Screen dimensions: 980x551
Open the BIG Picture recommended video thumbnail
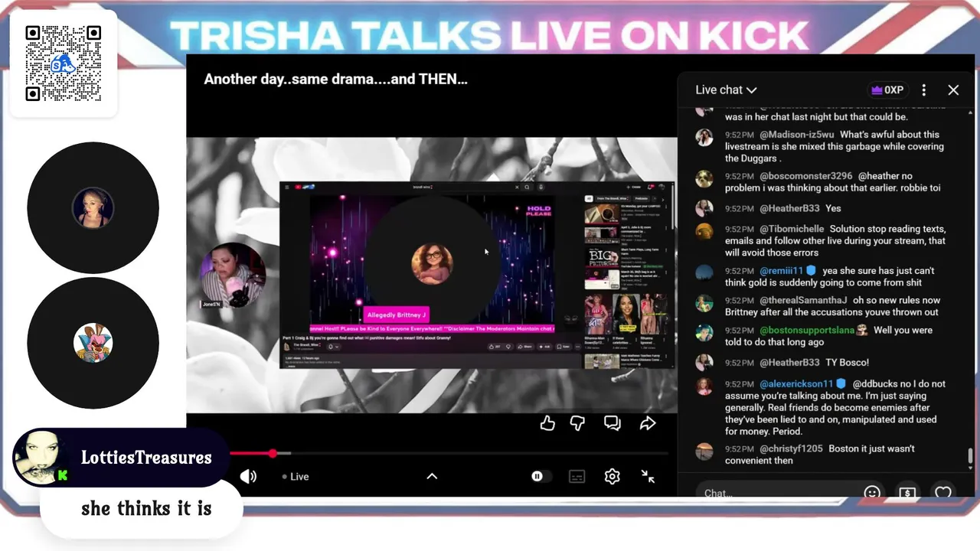tap(602, 258)
